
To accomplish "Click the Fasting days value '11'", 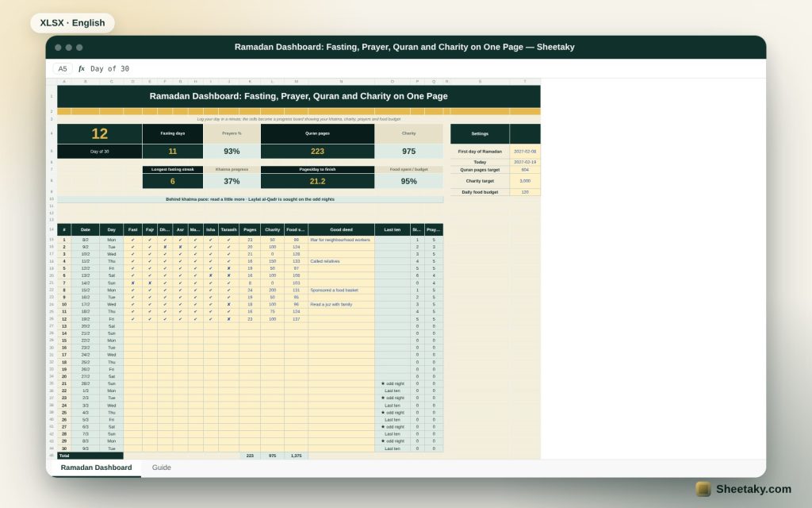I will [x=172, y=152].
